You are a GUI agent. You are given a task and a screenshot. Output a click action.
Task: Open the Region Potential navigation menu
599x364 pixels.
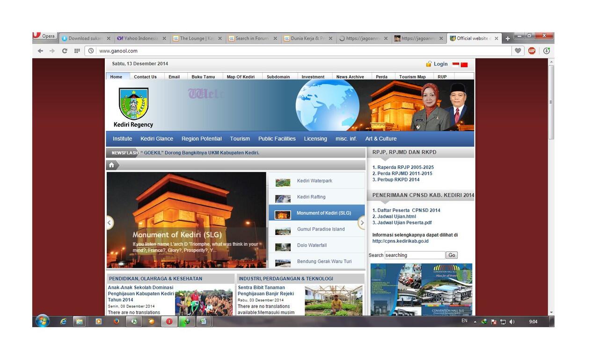pos(202,139)
